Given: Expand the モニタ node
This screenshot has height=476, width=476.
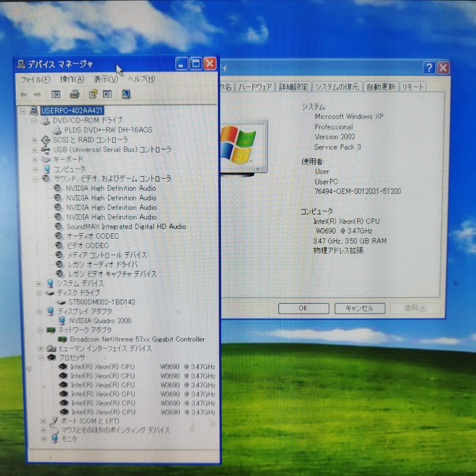Looking at the screenshot, I should click(44, 439).
